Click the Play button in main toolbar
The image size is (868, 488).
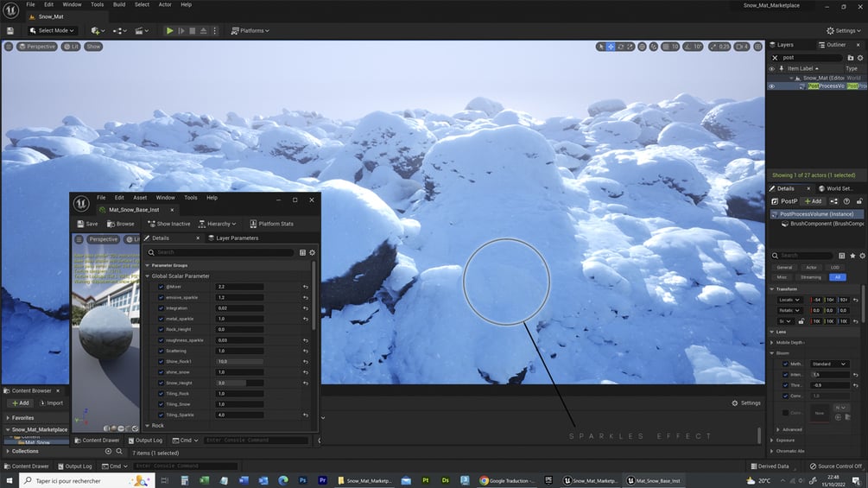click(170, 31)
